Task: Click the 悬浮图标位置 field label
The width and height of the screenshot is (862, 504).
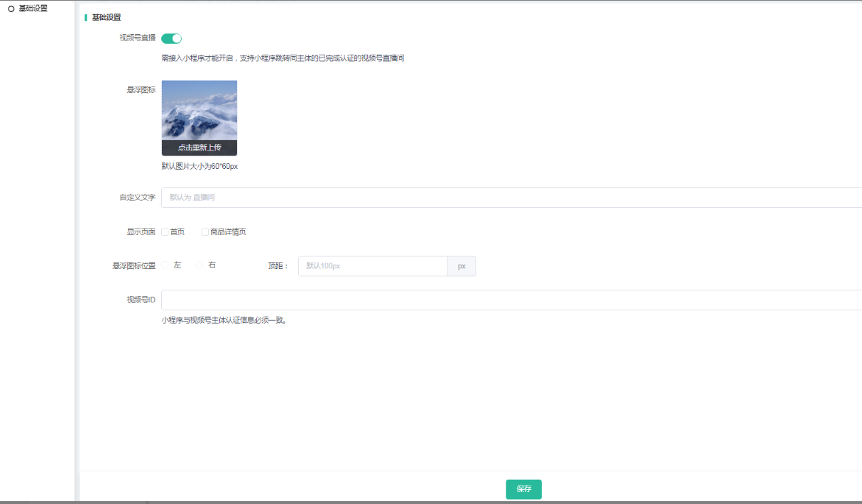Action: click(x=133, y=265)
